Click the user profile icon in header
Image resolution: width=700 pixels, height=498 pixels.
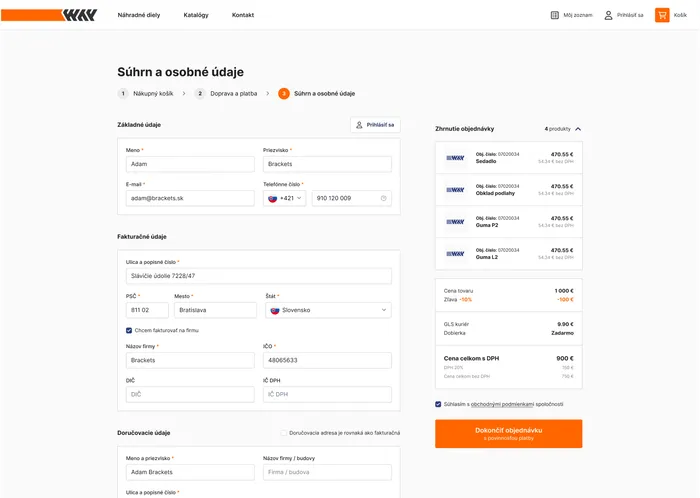point(608,15)
